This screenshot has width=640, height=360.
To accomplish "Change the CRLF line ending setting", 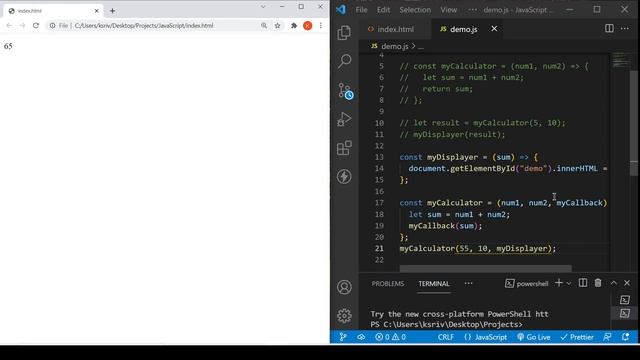I will click(446, 337).
